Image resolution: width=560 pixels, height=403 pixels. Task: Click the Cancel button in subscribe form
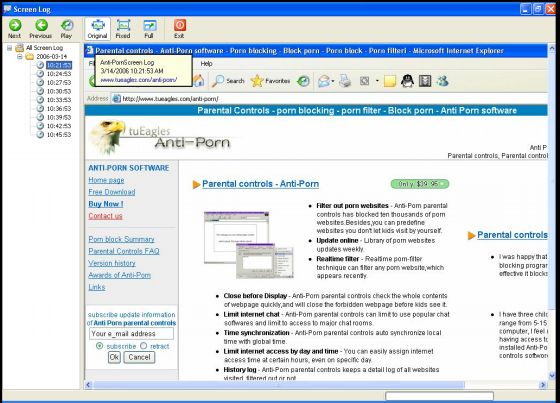click(x=139, y=357)
